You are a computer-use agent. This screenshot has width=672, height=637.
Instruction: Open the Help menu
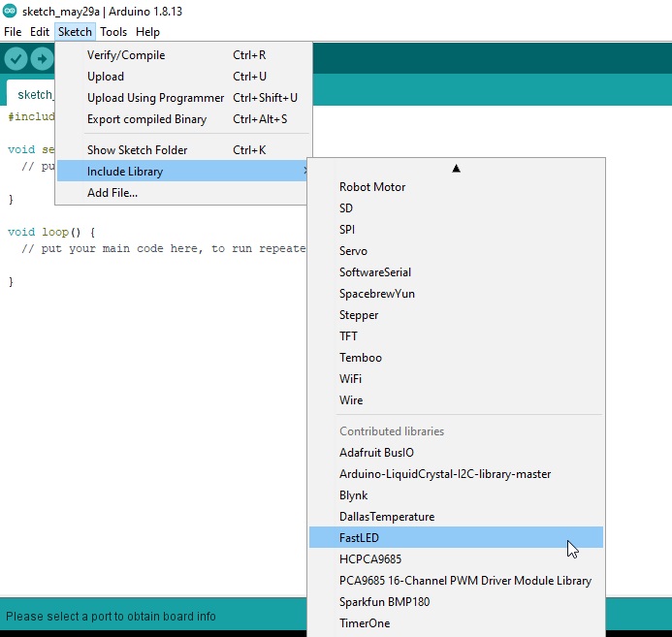click(147, 32)
